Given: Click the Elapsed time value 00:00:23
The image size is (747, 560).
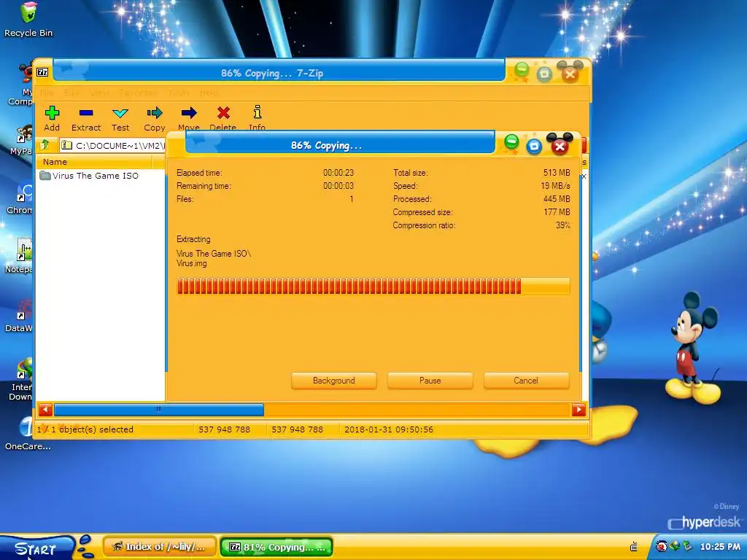Looking at the screenshot, I should pos(338,173).
